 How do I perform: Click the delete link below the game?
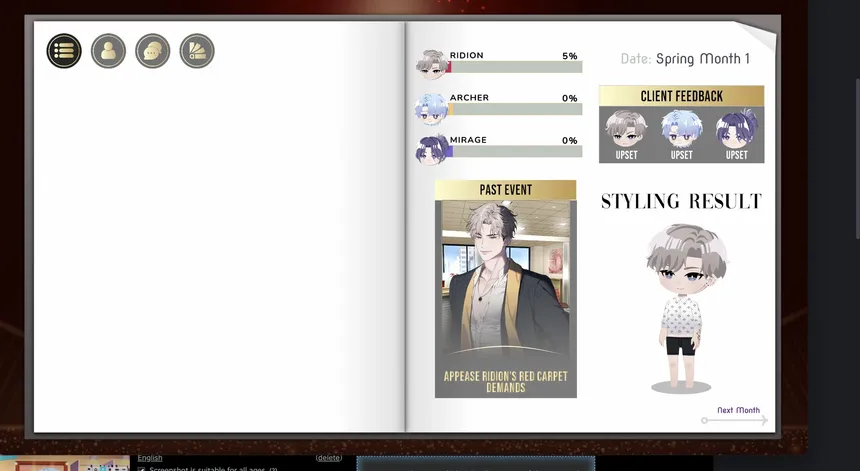pyautogui.click(x=329, y=458)
